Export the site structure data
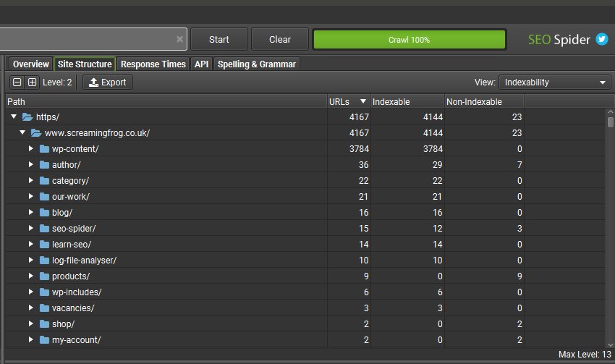The image size is (615, 364). tap(108, 82)
